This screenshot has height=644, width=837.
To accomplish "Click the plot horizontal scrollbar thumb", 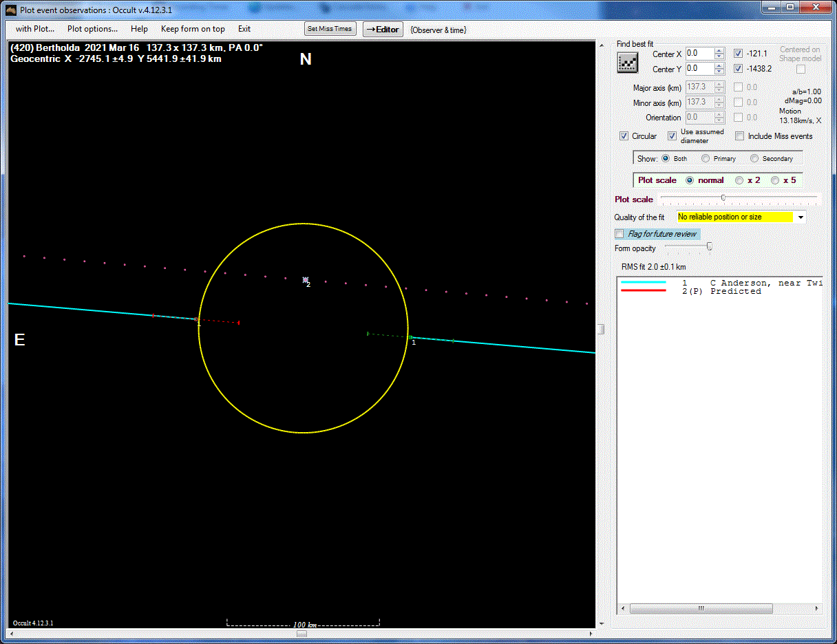I will 301,634.
